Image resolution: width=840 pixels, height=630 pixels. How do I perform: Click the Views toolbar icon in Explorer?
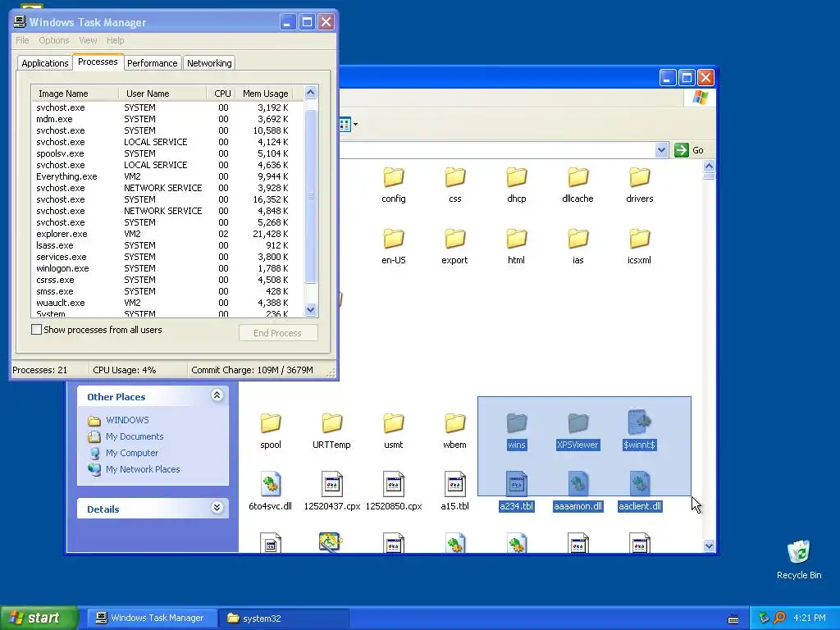[345, 125]
